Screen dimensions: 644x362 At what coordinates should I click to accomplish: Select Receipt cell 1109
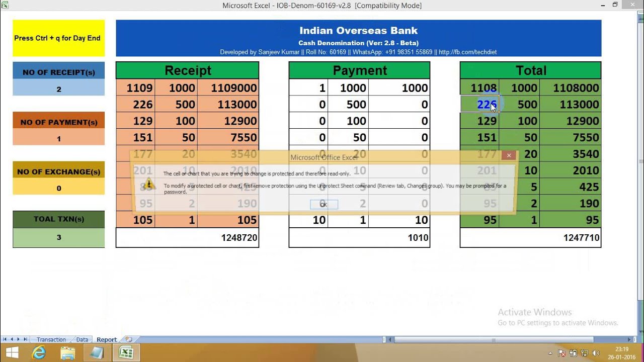point(135,87)
